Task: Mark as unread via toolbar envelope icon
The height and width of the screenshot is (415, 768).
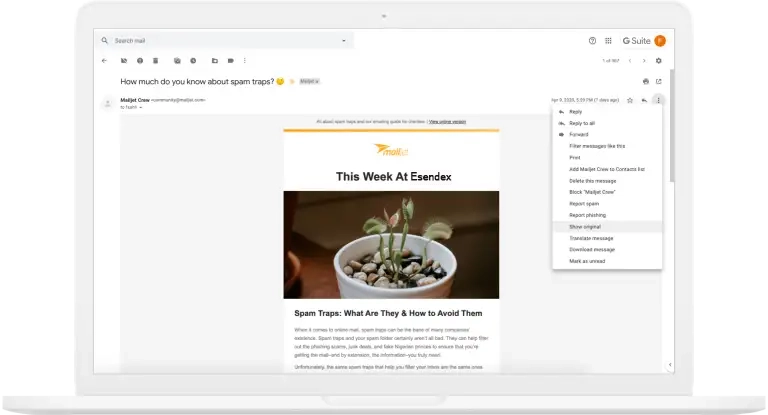Action: [x=177, y=61]
